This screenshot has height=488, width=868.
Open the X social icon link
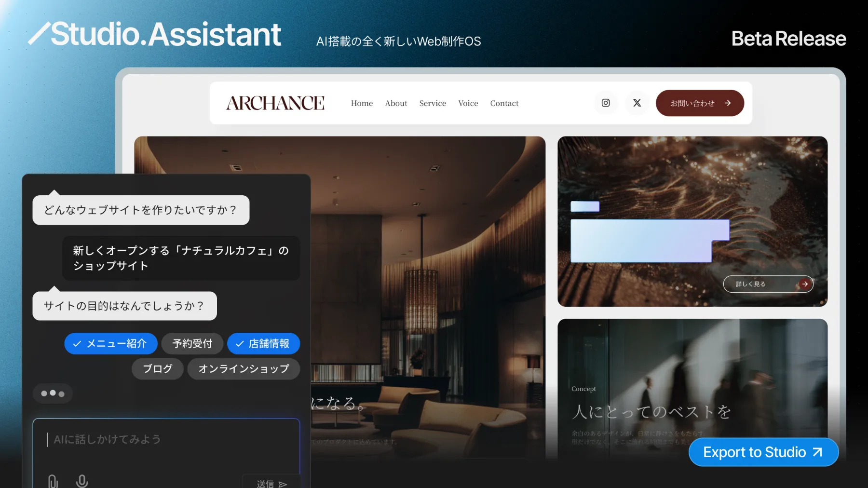637,103
